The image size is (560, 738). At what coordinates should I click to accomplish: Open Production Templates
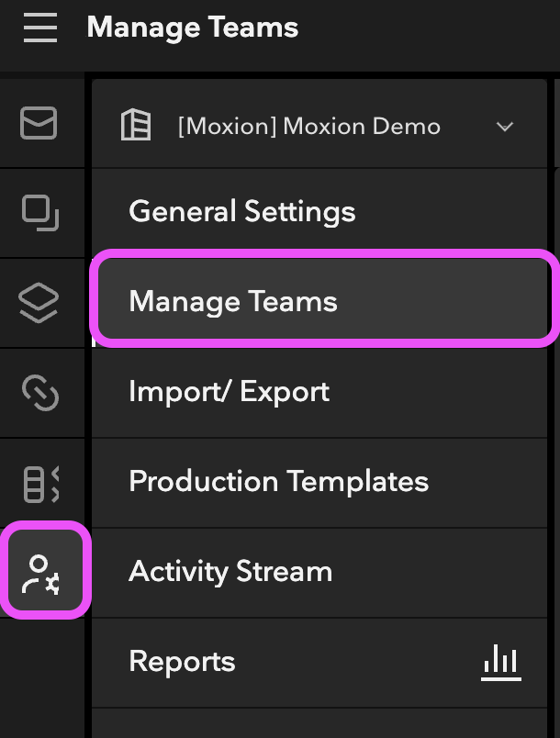[319, 483]
